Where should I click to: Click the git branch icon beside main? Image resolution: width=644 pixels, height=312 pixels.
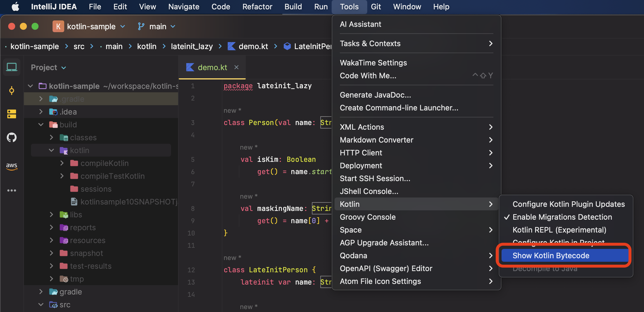tap(141, 27)
